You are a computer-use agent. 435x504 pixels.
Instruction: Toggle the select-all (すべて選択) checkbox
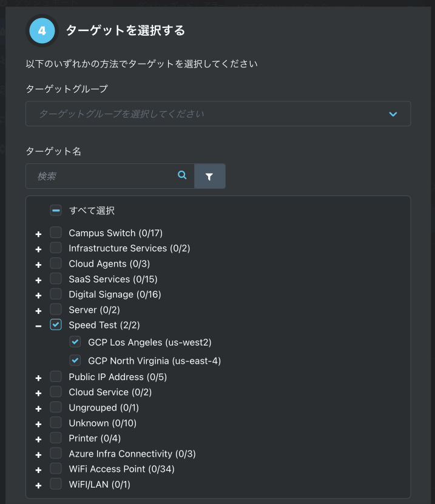click(56, 211)
